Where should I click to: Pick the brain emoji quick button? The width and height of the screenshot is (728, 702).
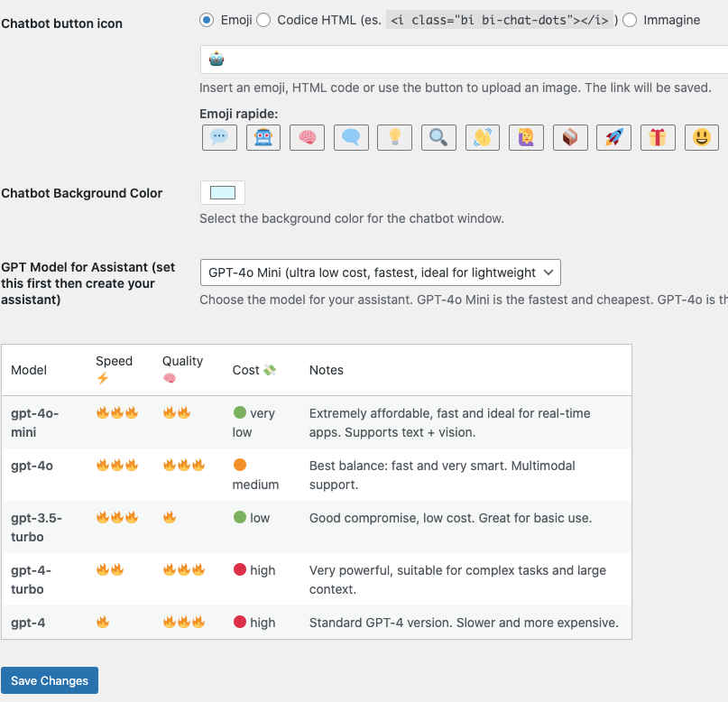307,137
